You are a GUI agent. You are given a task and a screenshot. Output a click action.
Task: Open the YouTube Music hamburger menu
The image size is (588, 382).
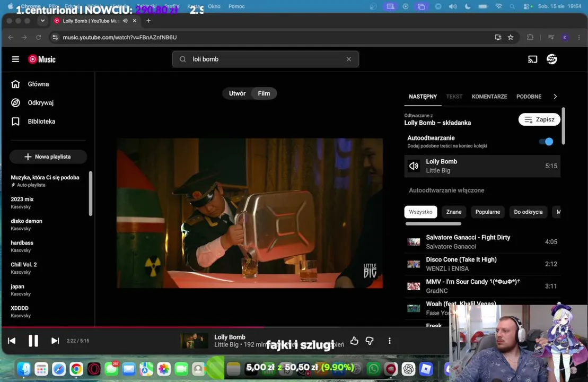(x=15, y=59)
